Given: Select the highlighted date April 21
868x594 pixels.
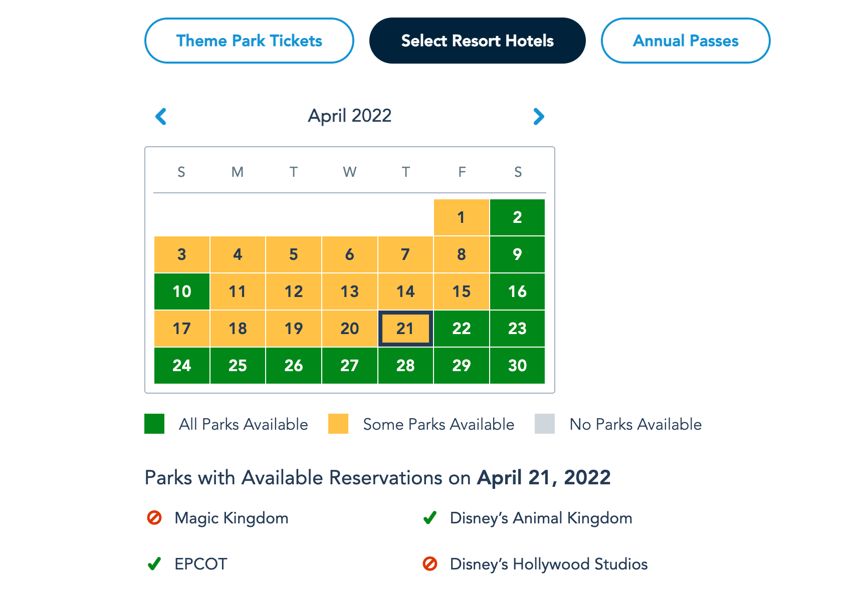Looking at the screenshot, I should coord(405,329).
